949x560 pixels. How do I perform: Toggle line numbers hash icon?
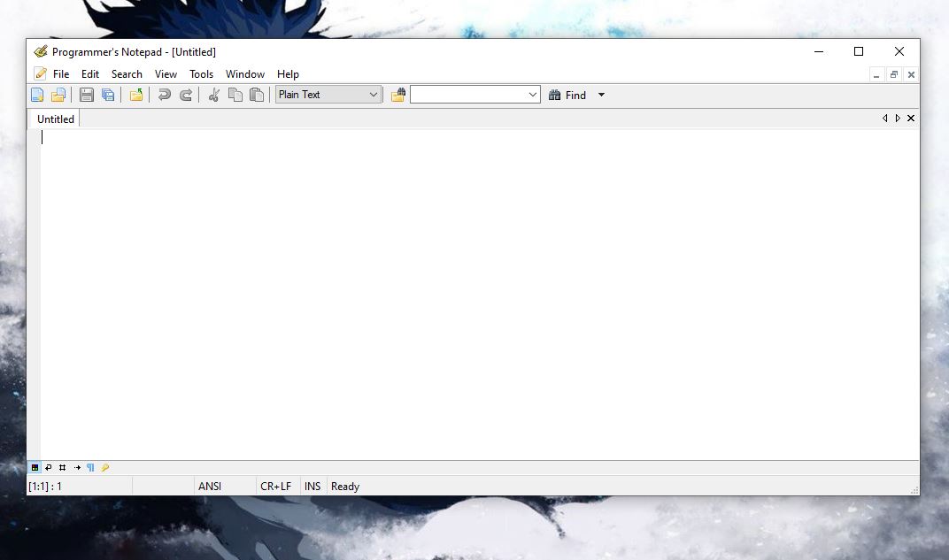[x=62, y=467]
